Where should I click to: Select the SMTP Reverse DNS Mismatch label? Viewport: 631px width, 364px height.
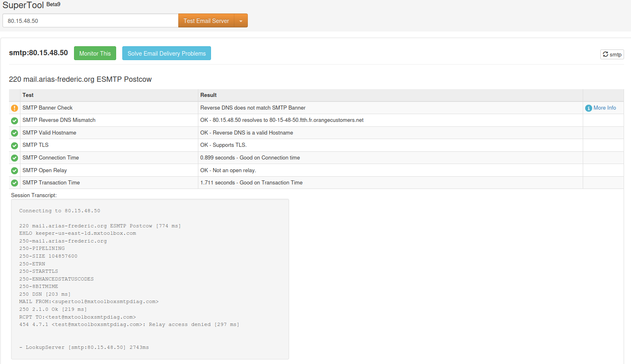click(x=59, y=120)
